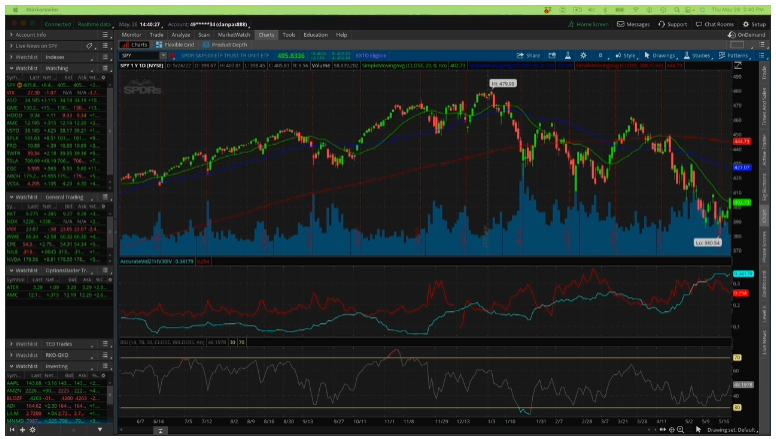The width and height of the screenshot is (776, 439).
Task: Open the Education tab
Action: click(x=315, y=35)
